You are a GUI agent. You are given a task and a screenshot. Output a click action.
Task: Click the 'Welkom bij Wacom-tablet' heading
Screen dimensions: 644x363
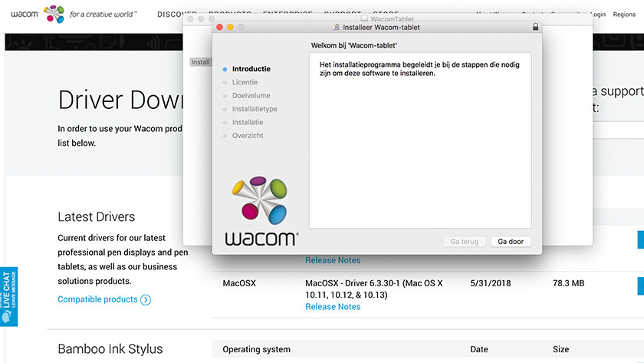pos(353,45)
